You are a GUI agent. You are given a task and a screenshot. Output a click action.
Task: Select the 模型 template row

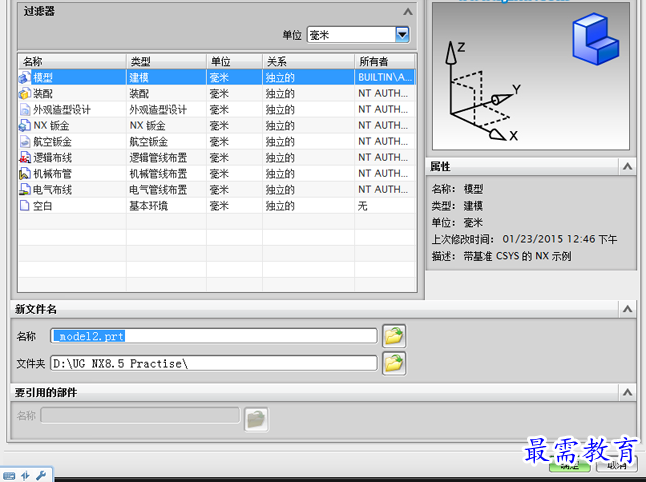(217, 77)
